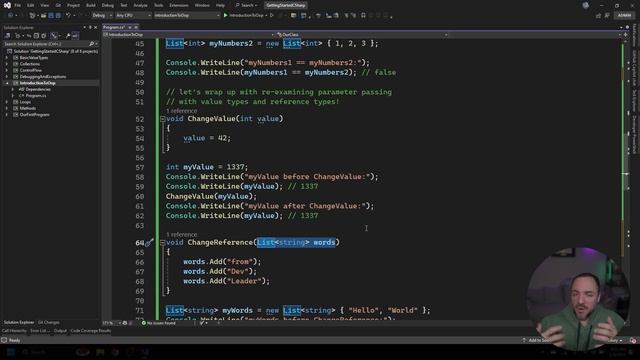Click the Ready status bar icon
Screen dimensions: 640x360
tap(4, 340)
